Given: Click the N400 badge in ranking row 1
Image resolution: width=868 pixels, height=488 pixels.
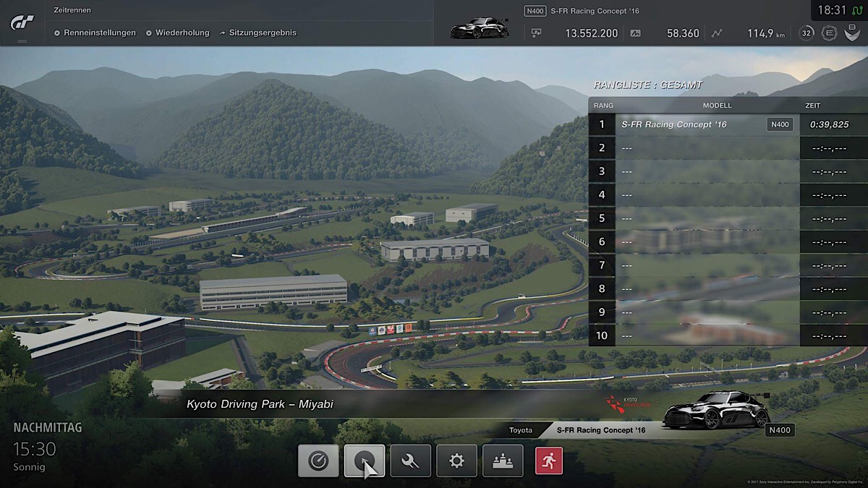Looking at the screenshot, I should tap(780, 124).
